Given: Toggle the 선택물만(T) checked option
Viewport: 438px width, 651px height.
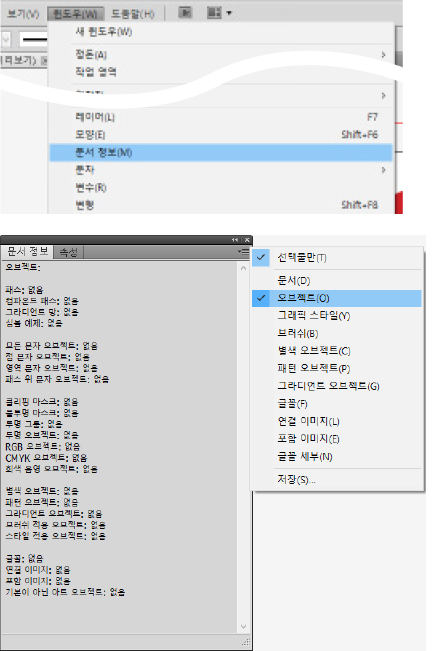Looking at the screenshot, I should click(337, 258).
